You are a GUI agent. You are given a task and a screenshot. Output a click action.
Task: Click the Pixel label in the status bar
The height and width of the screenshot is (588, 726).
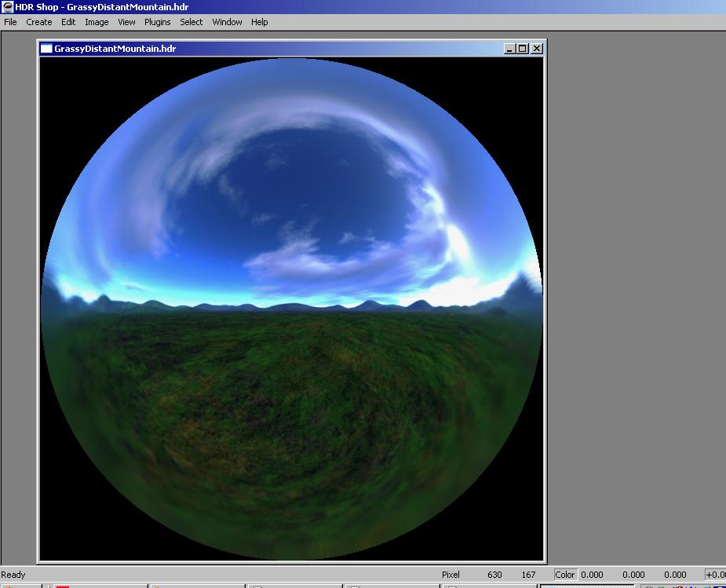[451, 575]
